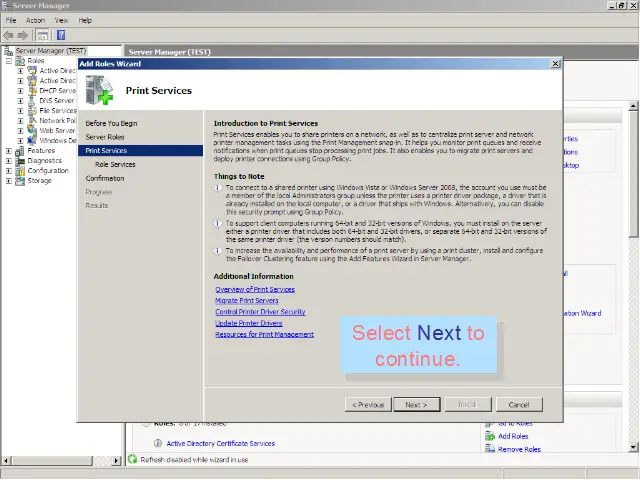Go to Confirmation wizard step
This screenshot has width=640, height=480.
click(105, 178)
